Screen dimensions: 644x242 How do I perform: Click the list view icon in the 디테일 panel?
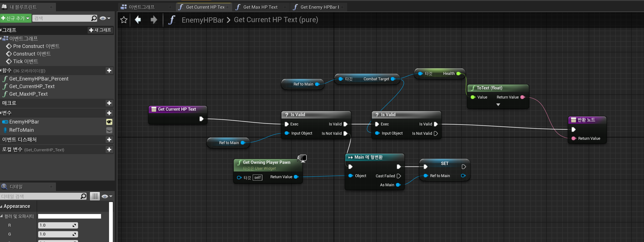tap(95, 196)
